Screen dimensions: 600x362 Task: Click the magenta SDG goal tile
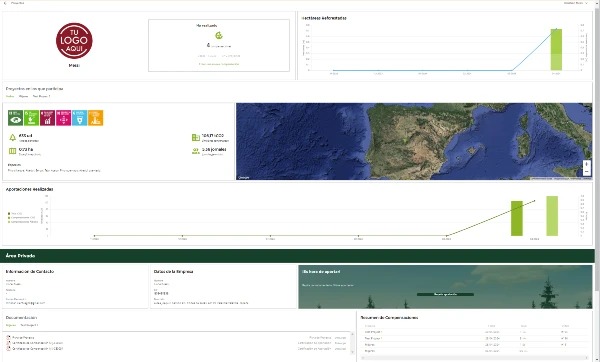[x=64, y=118]
